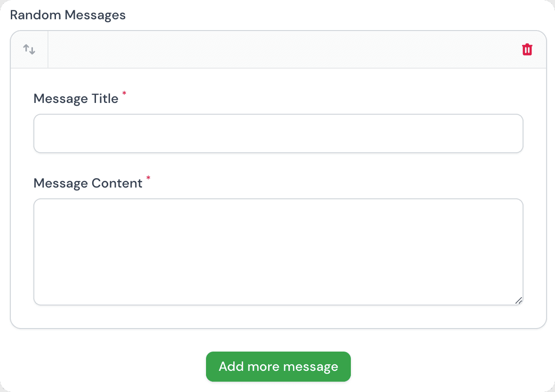Click the reorder up-down arrows icon
Image resolution: width=555 pixels, height=392 pixels.
(29, 49)
